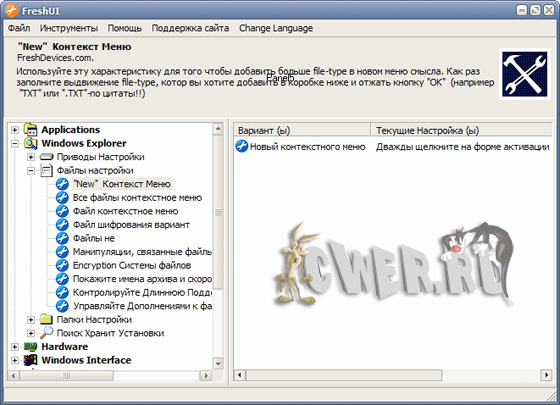Click wrench icon of Новый контекстного меню row
Viewport: 560px width, 405px height.
[242, 146]
